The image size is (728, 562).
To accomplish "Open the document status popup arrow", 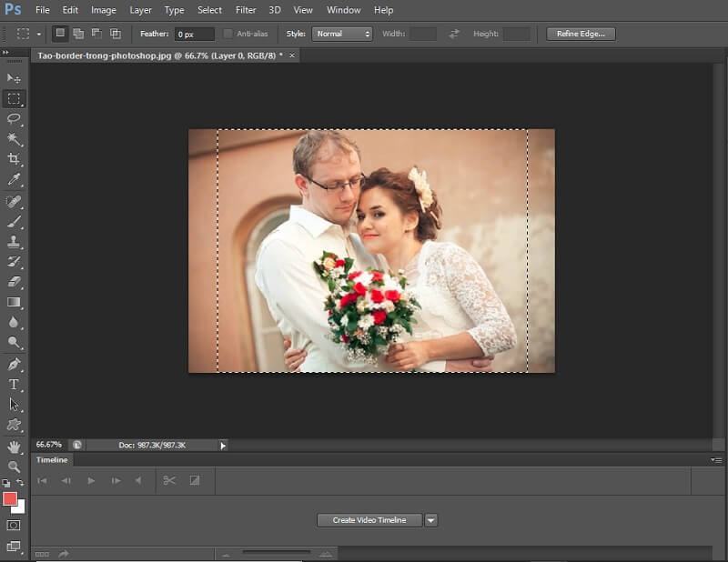I will point(221,446).
